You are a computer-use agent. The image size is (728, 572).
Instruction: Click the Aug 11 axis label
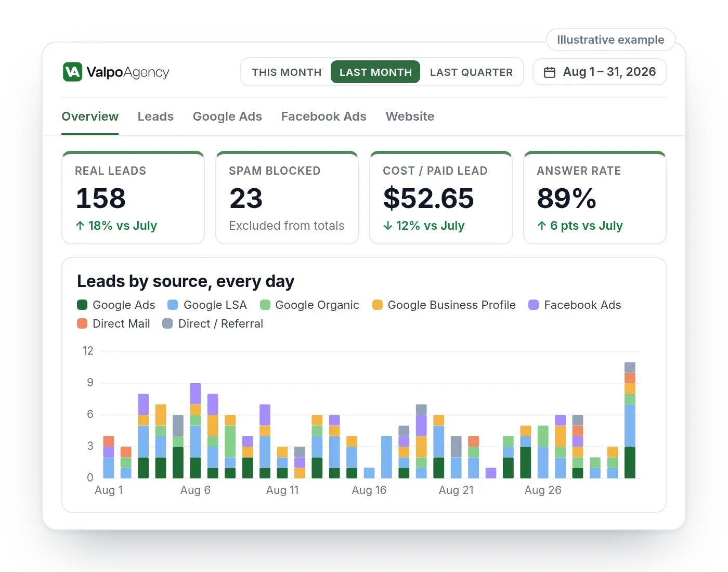click(282, 490)
